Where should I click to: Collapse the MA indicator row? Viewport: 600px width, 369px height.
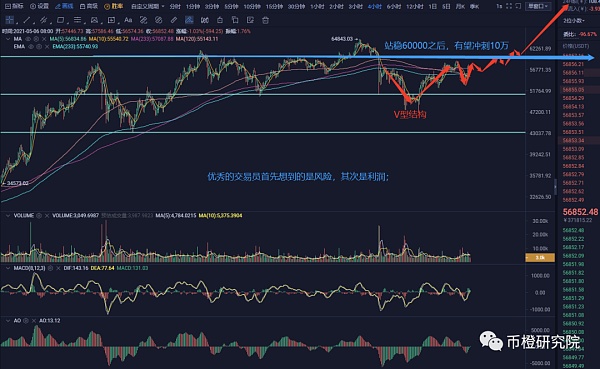pyautogui.click(x=8, y=39)
